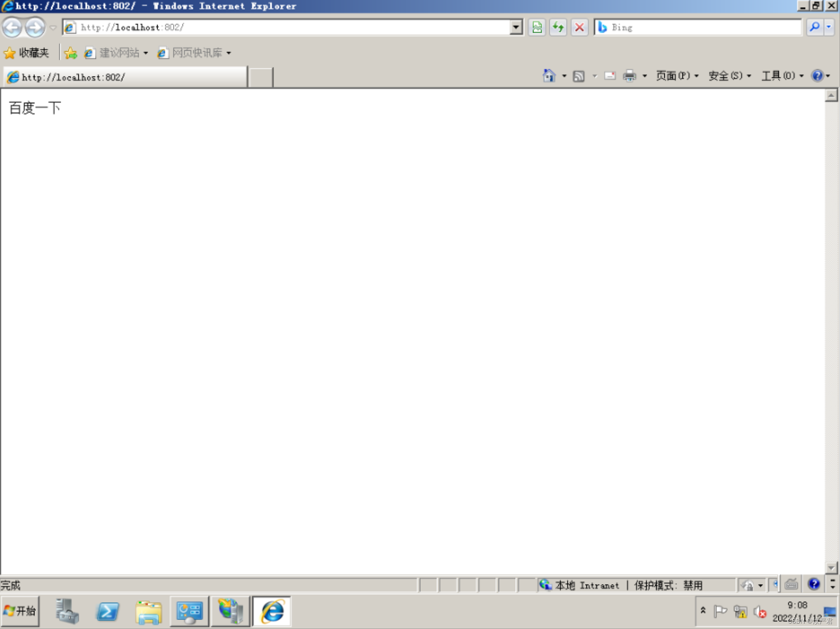This screenshot has width=840, height=629.
Task: Open recent pages dropdown beside Forward button
Action: pos(53,28)
